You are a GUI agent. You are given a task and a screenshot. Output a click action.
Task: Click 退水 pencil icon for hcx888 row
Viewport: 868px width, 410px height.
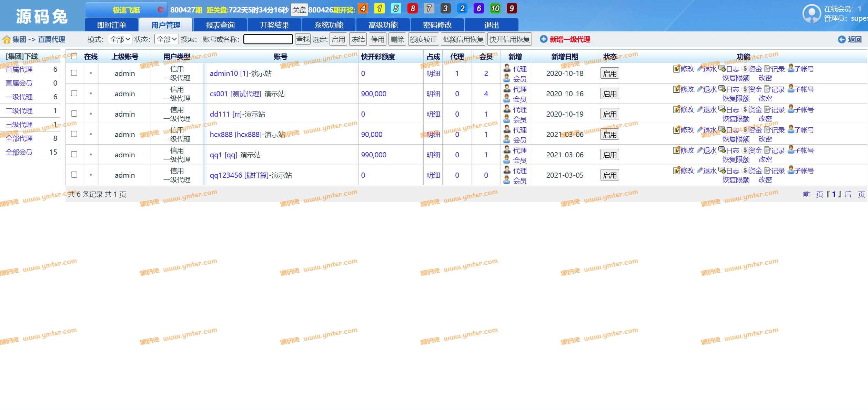[699, 130]
